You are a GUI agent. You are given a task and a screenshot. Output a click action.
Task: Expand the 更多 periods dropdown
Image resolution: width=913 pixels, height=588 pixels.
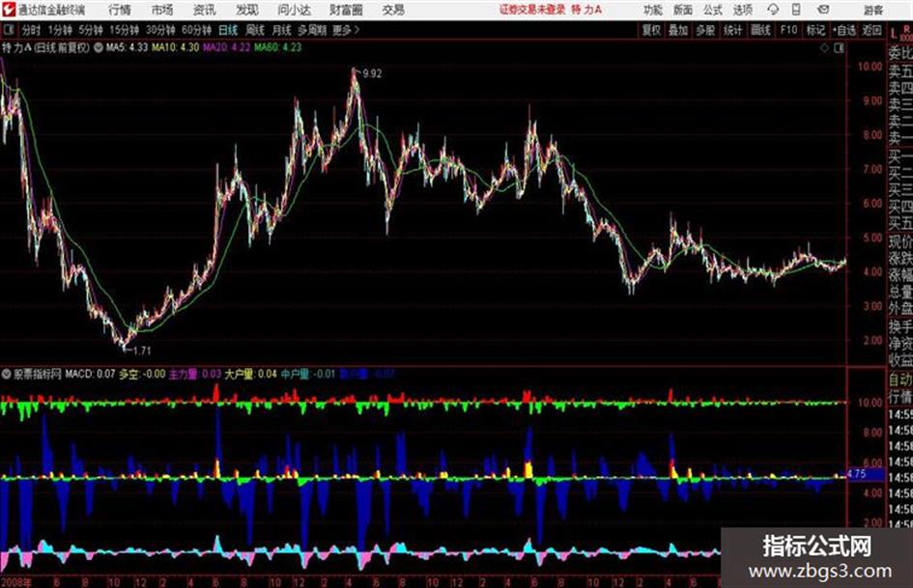(x=346, y=30)
